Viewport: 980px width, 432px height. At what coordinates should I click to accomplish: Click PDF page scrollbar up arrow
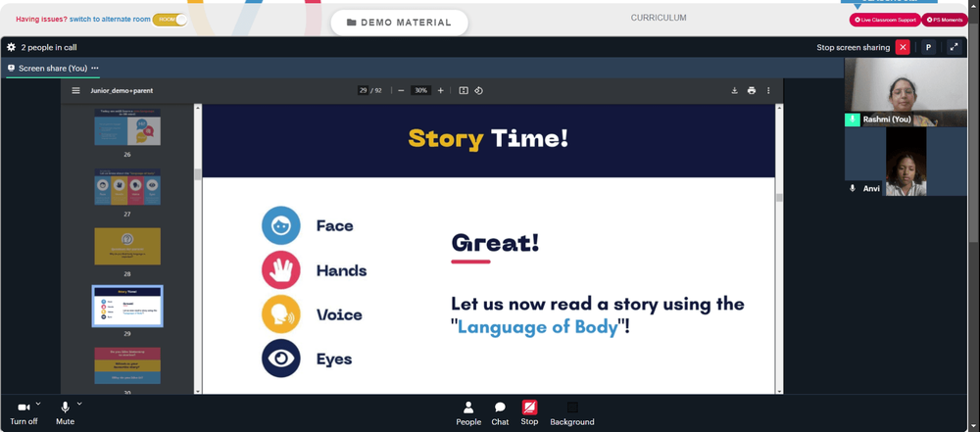779,108
